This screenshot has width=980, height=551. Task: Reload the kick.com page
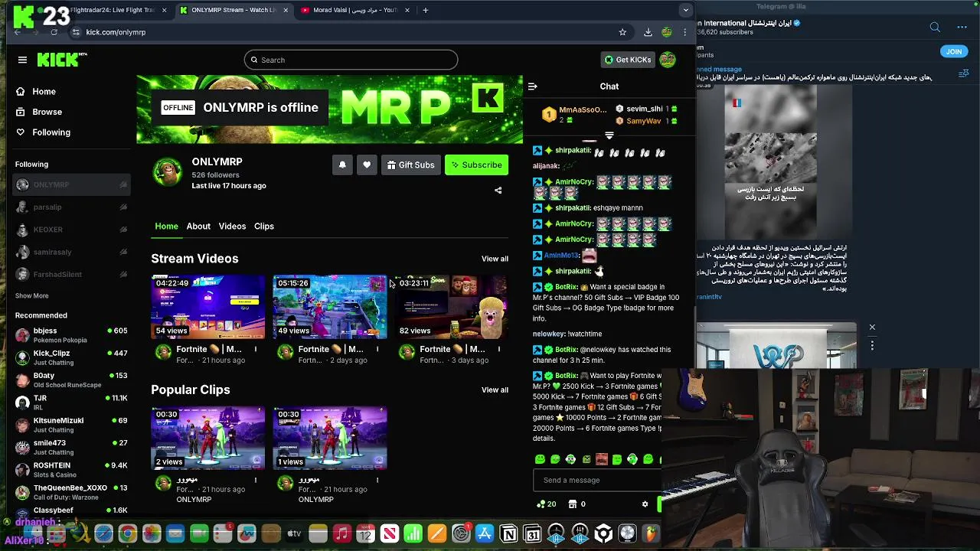point(54,32)
